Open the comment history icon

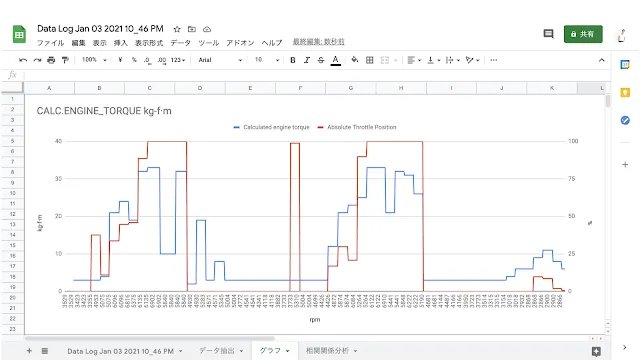549,34
